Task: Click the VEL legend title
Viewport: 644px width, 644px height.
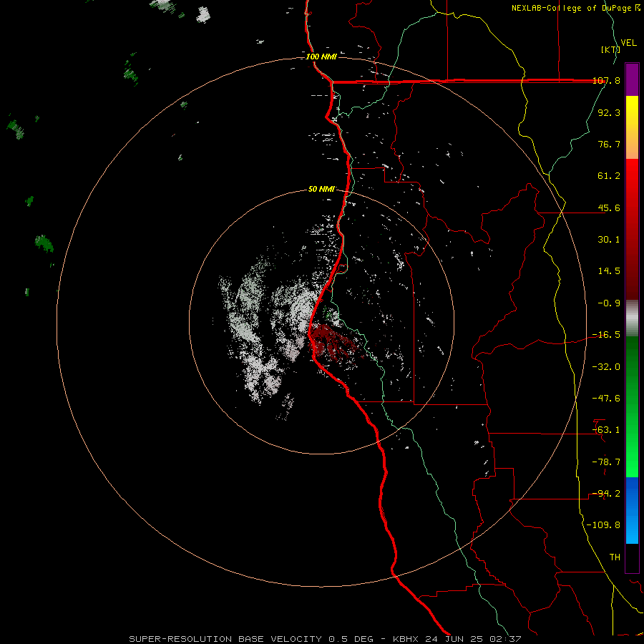Action: pyautogui.click(x=628, y=42)
